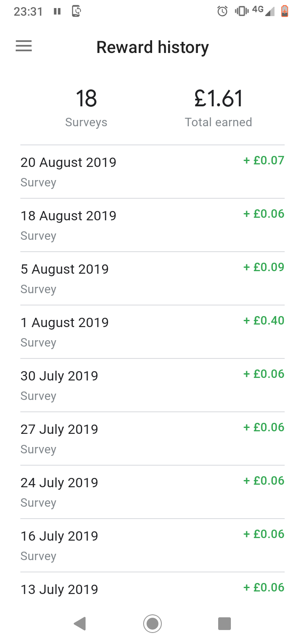Tap the 1 August 2019 survey entry
This screenshot has width=305, height=644.
pos(152,332)
